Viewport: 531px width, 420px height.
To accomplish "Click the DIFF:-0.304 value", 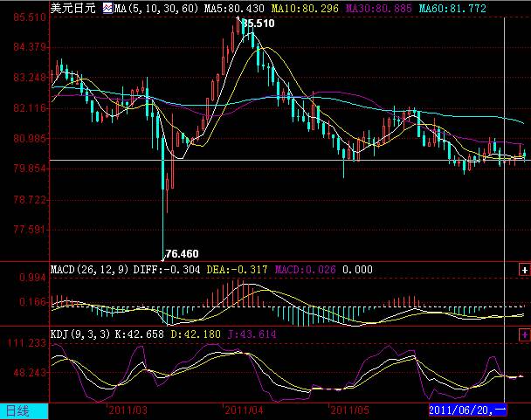I will coord(166,270).
